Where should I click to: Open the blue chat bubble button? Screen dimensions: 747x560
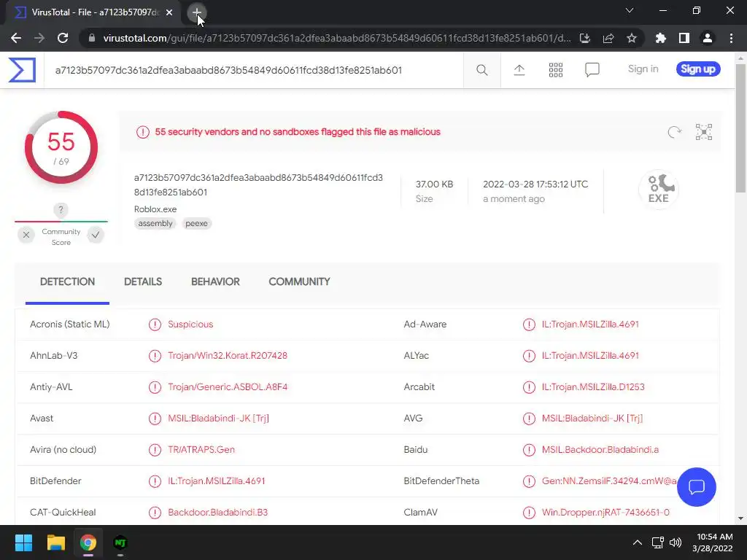696,486
